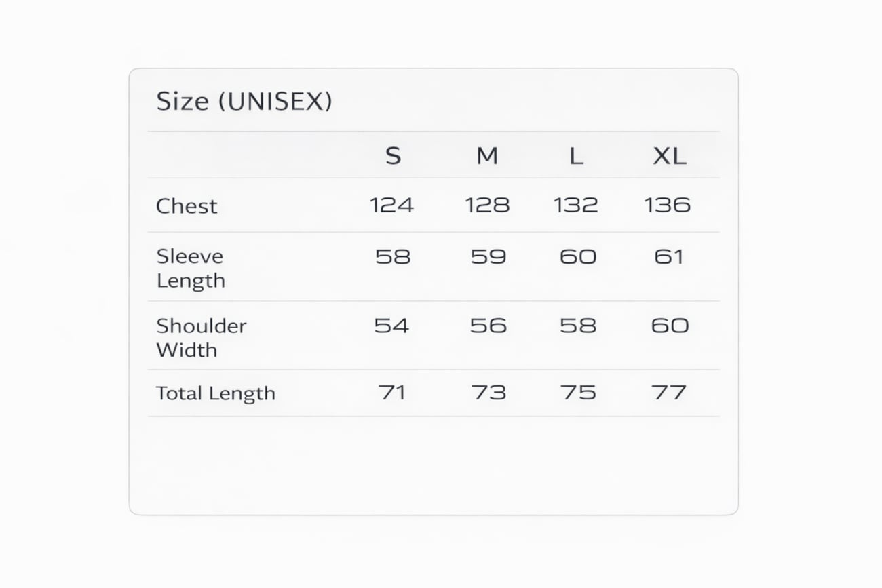Click the Chest value 124 for size S
Viewport: 882px width, 588px height.
click(x=392, y=205)
